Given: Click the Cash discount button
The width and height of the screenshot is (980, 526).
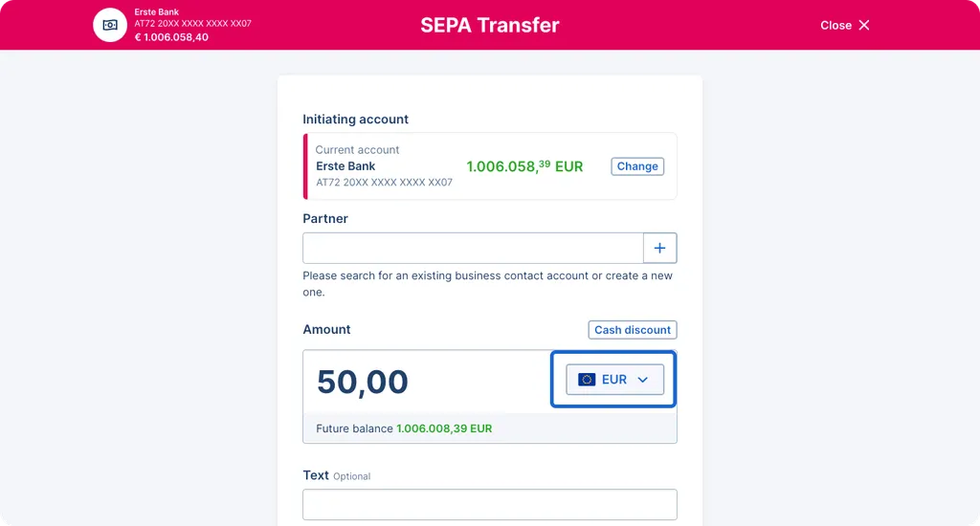Looking at the screenshot, I should pos(632,330).
